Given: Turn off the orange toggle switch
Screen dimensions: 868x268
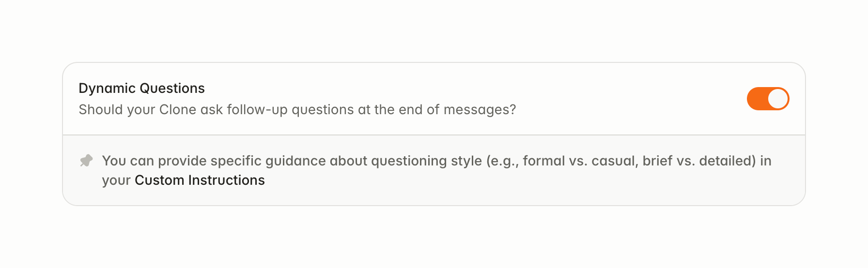Looking at the screenshot, I should (768, 99).
